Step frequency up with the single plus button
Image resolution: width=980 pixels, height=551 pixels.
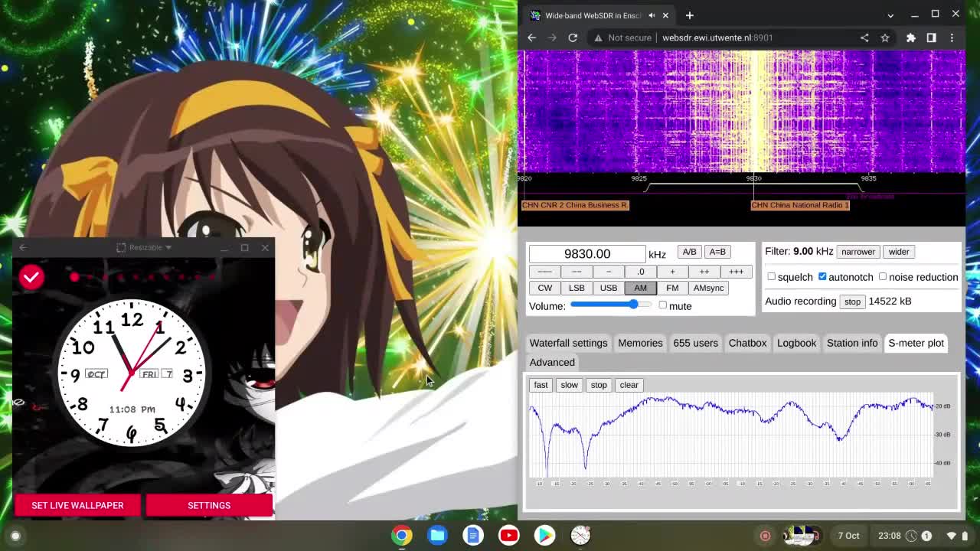pyautogui.click(x=672, y=272)
